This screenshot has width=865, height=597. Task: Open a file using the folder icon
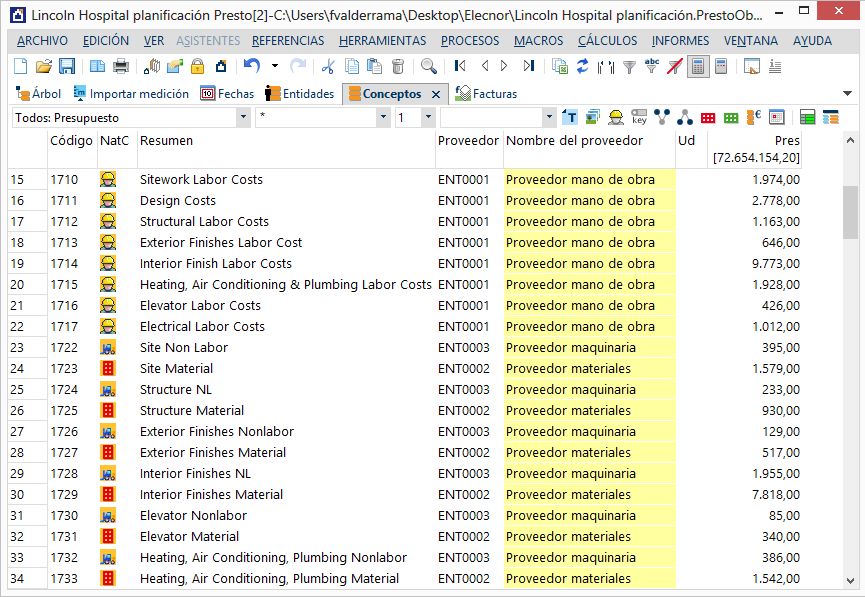pyautogui.click(x=44, y=67)
